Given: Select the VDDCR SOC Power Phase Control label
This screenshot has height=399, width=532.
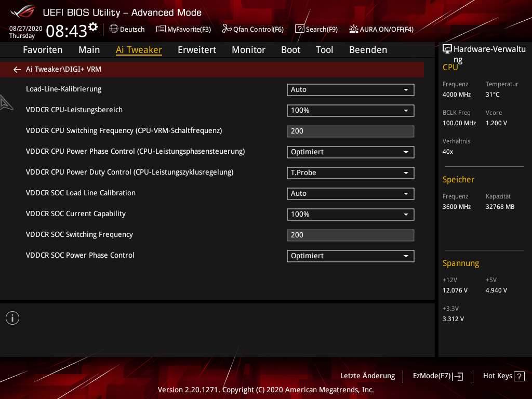Looking at the screenshot, I should click(x=80, y=255).
